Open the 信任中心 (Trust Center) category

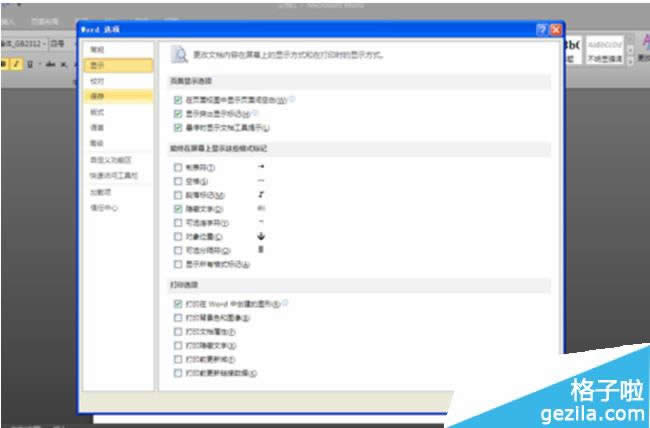(118, 208)
